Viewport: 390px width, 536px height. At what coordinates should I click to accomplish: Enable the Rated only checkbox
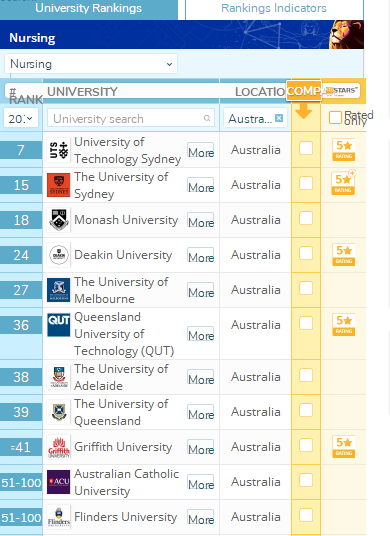[x=335, y=118]
